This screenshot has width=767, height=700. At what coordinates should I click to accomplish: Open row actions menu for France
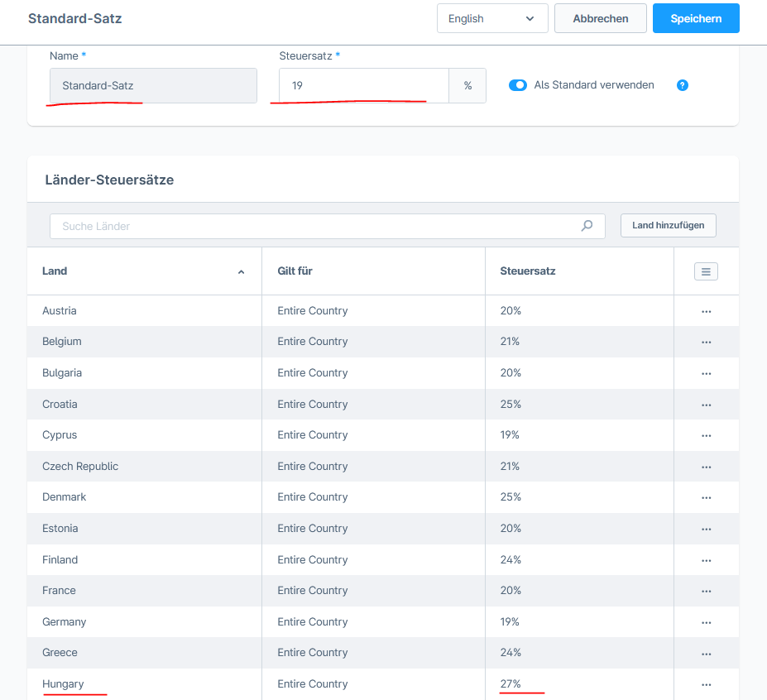(x=706, y=591)
